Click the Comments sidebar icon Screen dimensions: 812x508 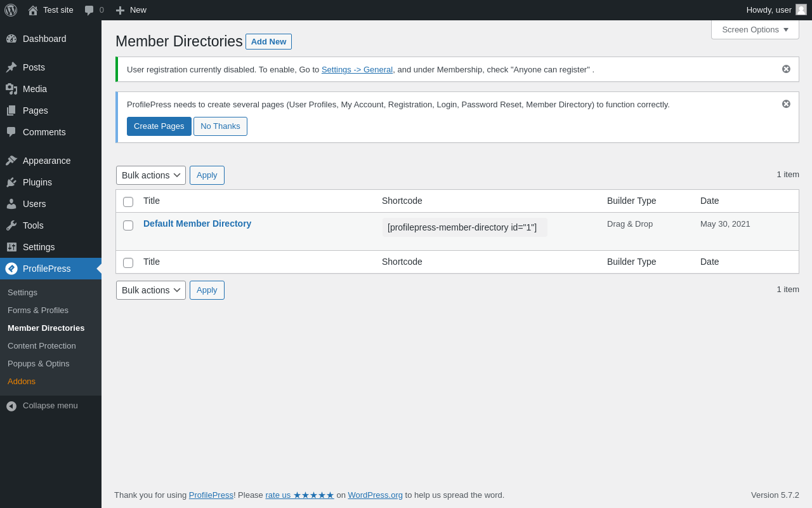pyautogui.click(x=11, y=132)
